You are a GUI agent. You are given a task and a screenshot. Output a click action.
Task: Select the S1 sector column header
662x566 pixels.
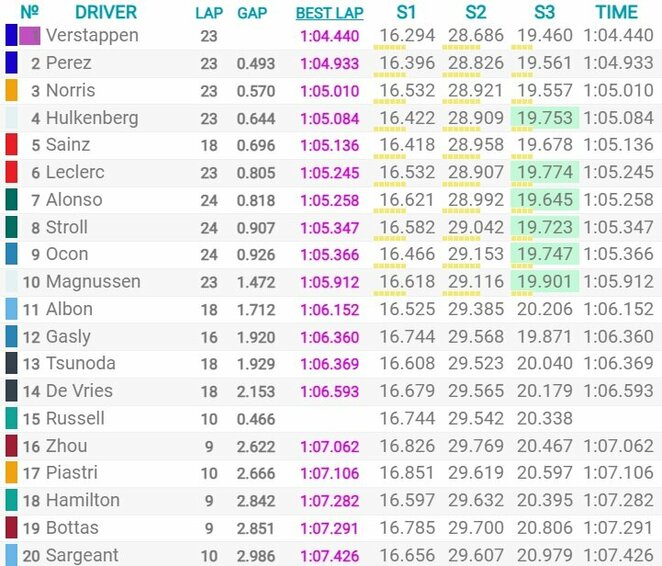pos(405,13)
